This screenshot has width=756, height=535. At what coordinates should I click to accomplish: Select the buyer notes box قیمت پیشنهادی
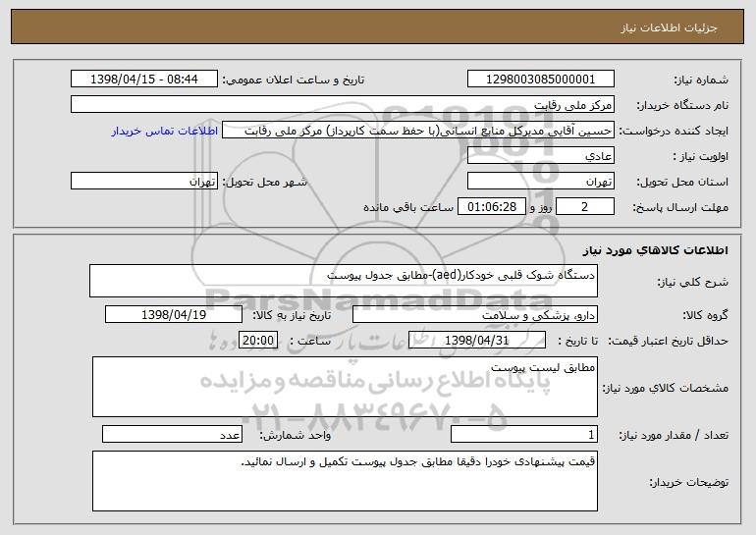pyautogui.click(x=345, y=481)
